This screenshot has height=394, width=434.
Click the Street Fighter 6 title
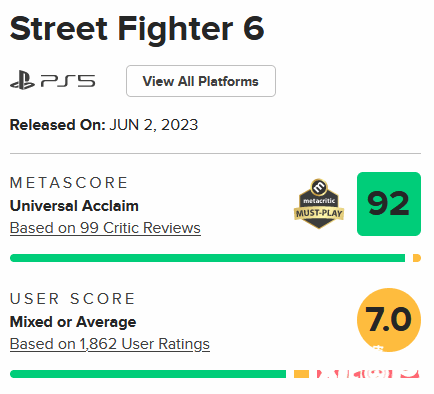coord(137,29)
